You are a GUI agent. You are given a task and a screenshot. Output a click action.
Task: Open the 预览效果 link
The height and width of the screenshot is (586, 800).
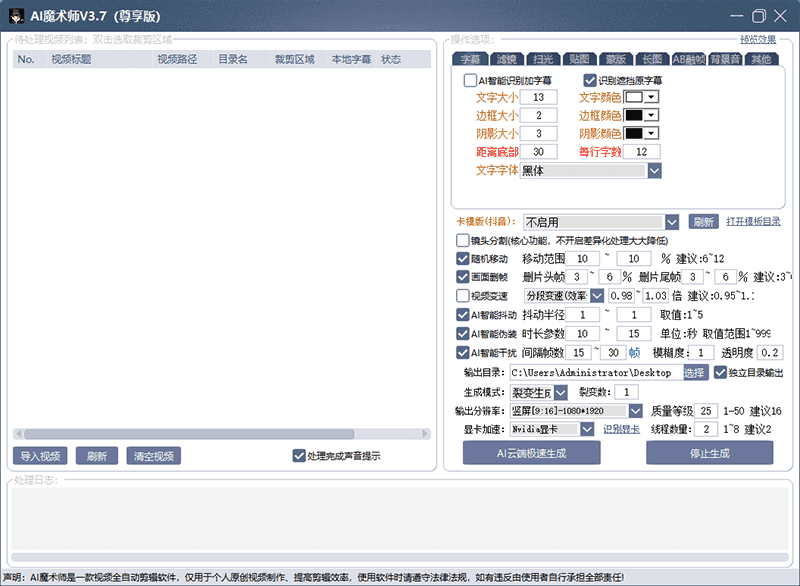coord(758,39)
